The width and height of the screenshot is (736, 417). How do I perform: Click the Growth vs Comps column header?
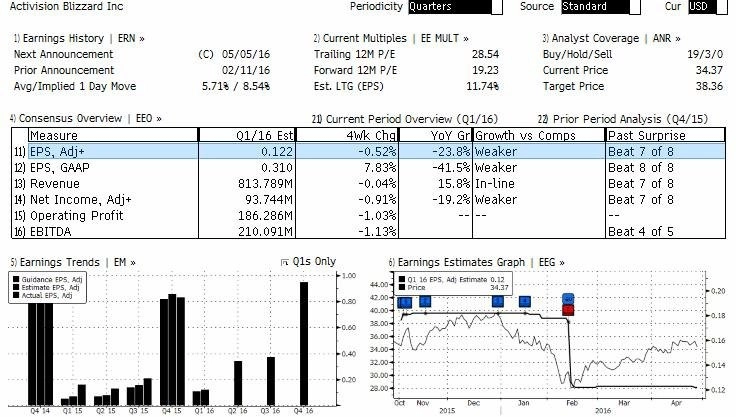coord(539,135)
